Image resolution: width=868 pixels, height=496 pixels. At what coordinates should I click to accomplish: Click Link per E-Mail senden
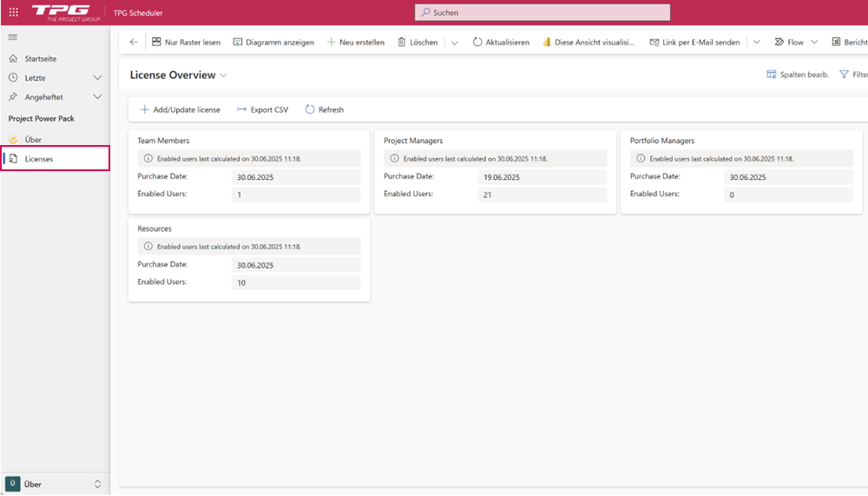click(694, 42)
